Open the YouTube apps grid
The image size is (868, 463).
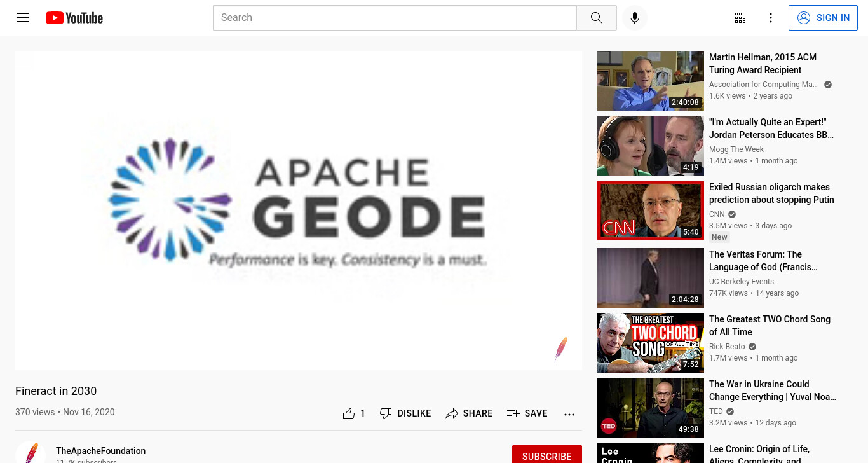click(x=740, y=18)
